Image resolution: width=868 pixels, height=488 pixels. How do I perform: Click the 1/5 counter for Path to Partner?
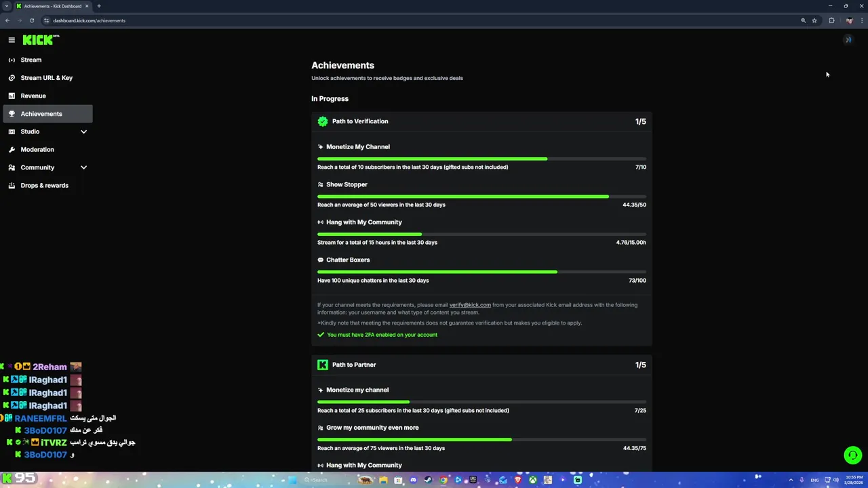(640, 365)
